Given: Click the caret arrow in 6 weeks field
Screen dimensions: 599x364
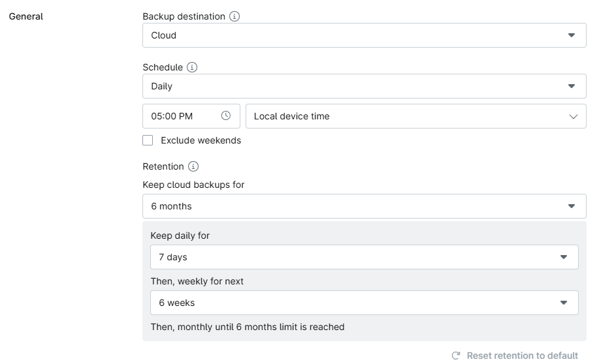Looking at the screenshot, I should coord(564,303).
